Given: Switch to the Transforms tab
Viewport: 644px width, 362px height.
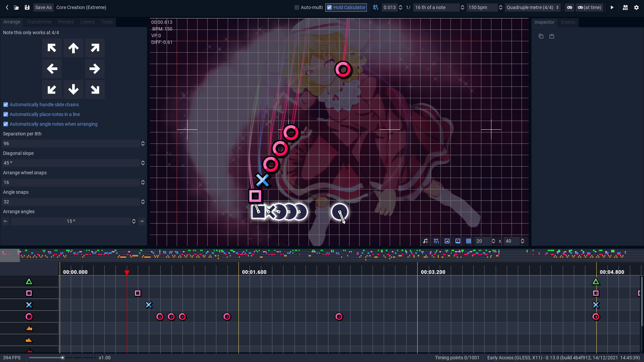Looking at the screenshot, I should [x=39, y=22].
